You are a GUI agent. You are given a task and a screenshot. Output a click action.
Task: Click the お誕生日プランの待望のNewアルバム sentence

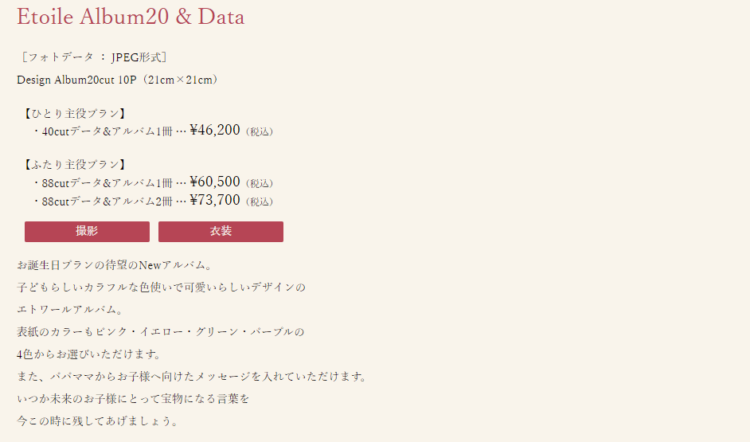(x=115, y=265)
